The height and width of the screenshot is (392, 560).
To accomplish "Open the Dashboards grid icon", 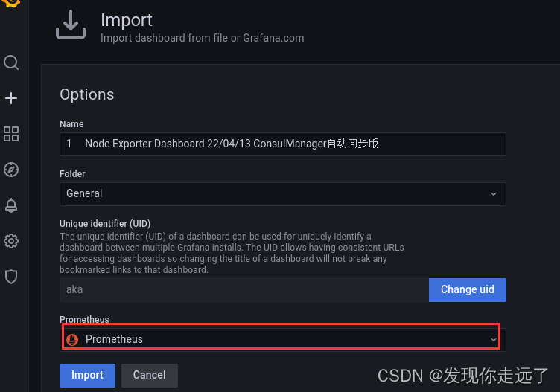I will 11,134.
